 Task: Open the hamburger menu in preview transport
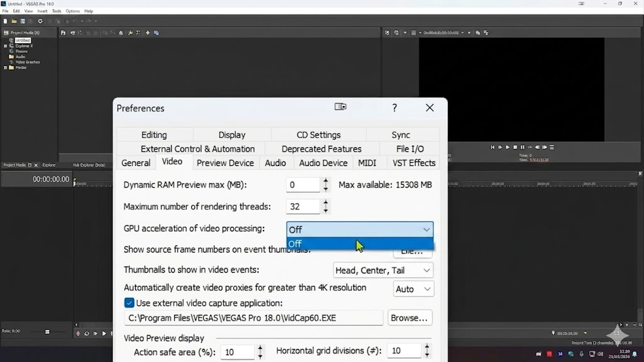pos(552,147)
